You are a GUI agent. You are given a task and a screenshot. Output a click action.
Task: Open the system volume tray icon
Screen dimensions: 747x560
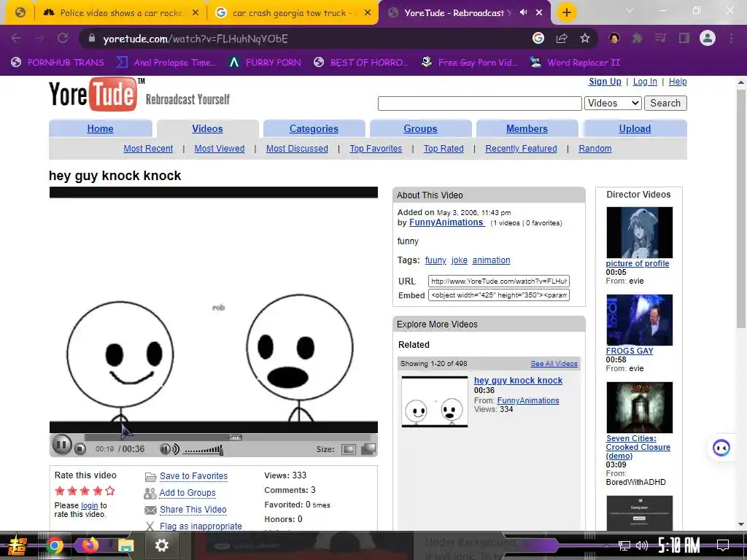642,545
